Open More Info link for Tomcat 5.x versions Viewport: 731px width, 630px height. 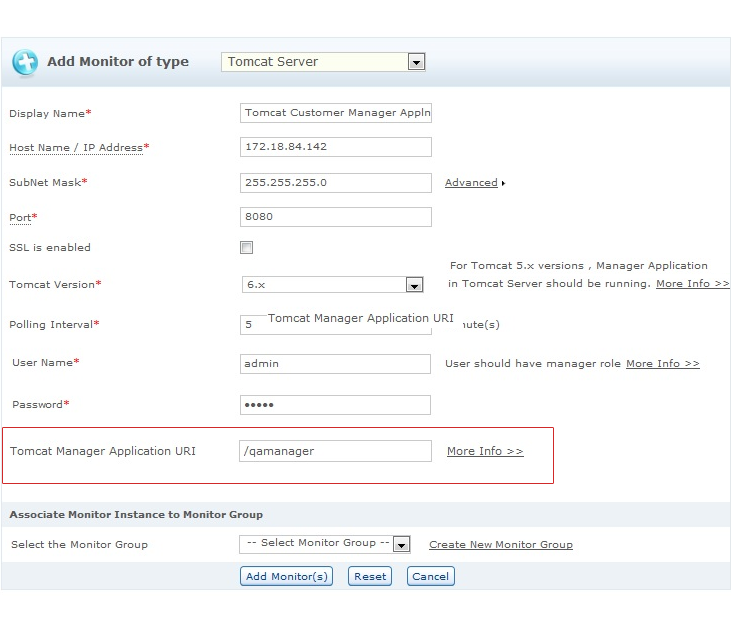click(x=692, y=284)
